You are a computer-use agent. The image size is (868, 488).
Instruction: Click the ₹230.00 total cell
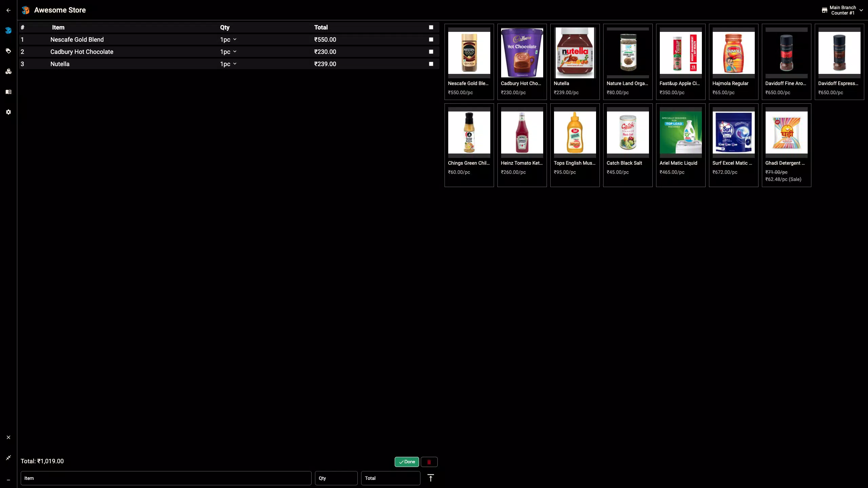(x=325, y=52)
